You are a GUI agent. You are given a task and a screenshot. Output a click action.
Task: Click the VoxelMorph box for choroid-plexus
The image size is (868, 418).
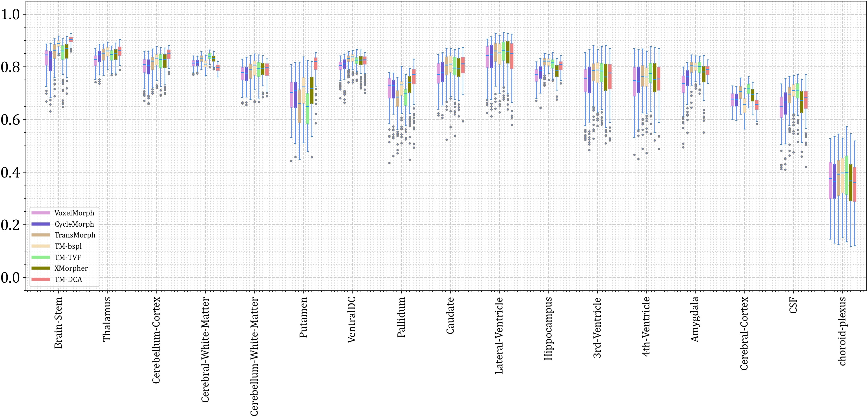831,181
